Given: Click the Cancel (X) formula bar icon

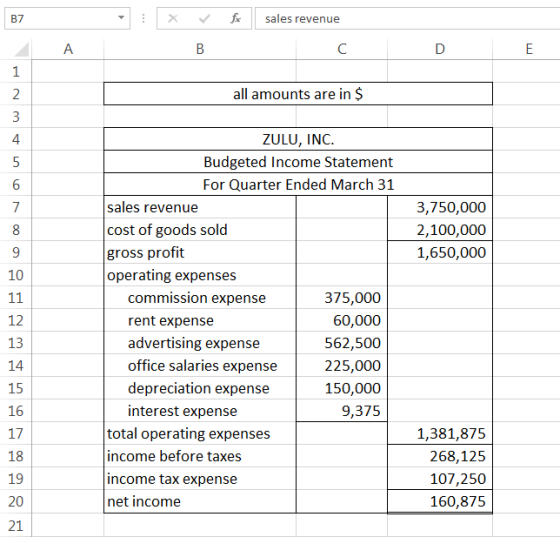Looking at the screenshot, I should click(173, 18).
